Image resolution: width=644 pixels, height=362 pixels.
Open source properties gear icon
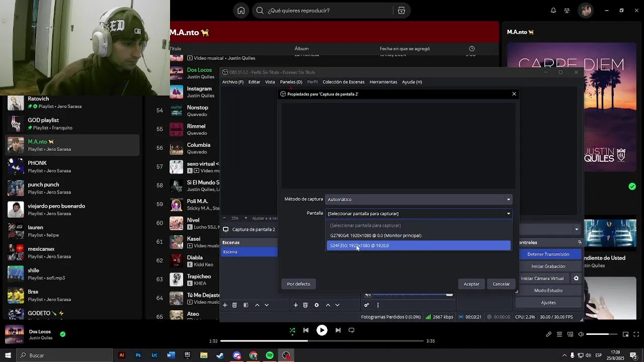[x=316, y=305]
